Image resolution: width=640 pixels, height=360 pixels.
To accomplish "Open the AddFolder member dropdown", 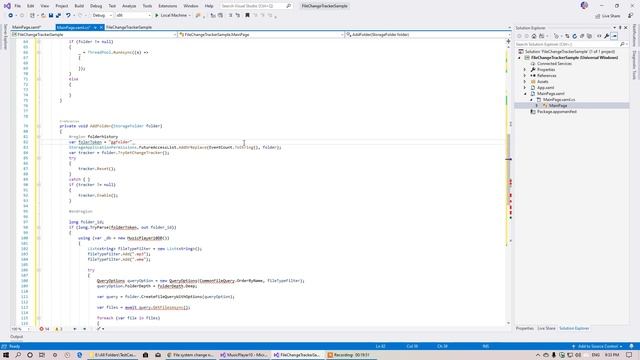I will point(427,35).
